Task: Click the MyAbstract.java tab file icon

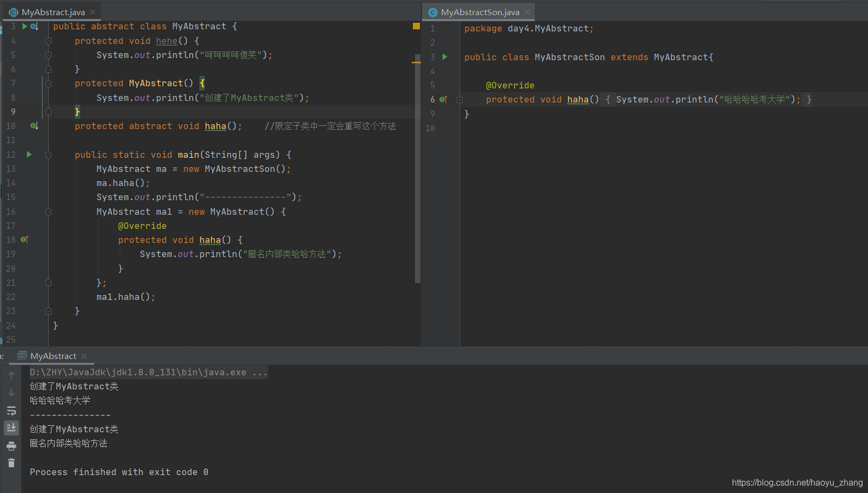Action: point(14,12)
